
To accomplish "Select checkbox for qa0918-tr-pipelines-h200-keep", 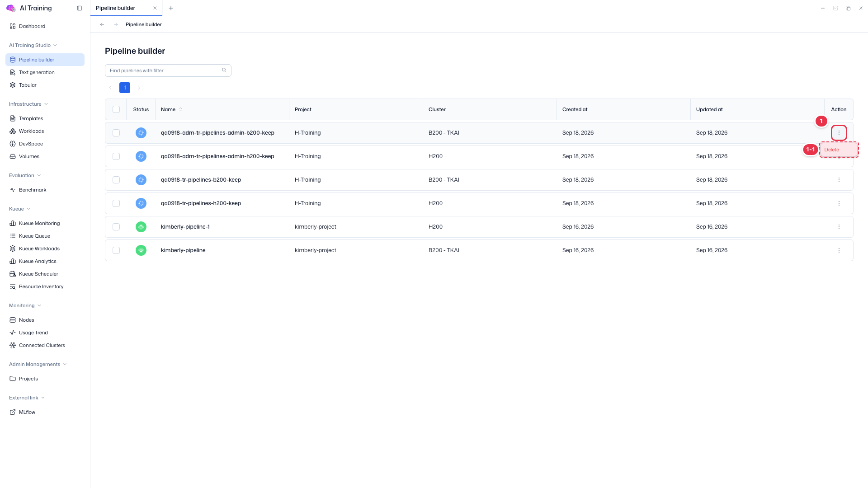I will (x=116, y=203).
